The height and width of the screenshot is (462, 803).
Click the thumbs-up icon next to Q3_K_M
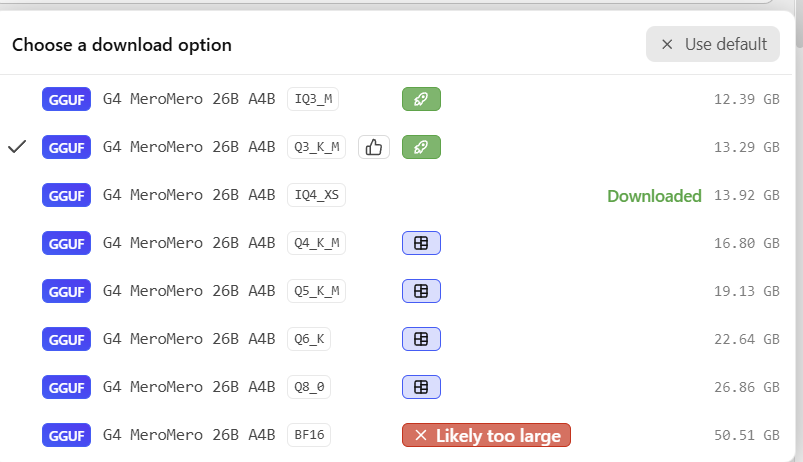tap(374, 147)
